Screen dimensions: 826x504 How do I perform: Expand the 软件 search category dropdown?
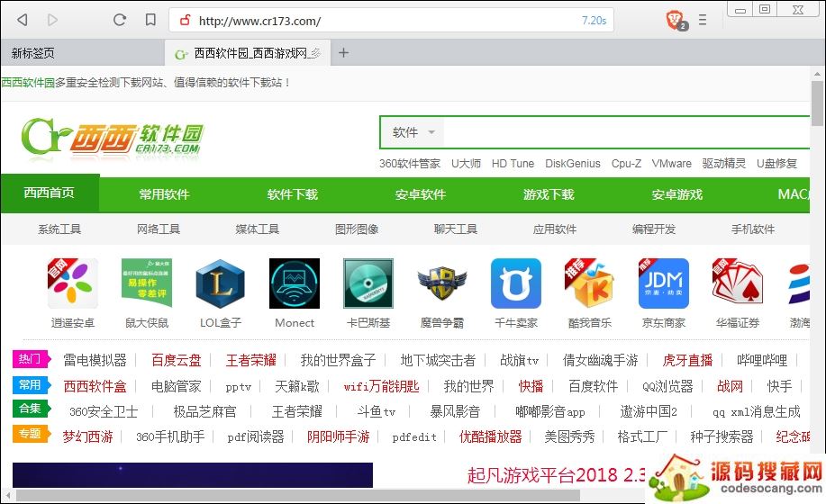click(413, 132)
